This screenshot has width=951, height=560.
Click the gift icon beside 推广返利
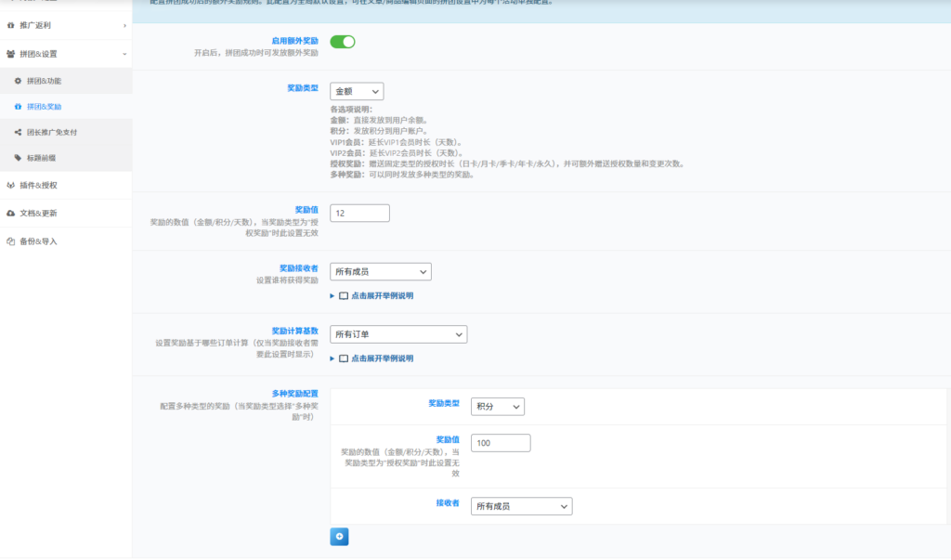pos(10,25)
